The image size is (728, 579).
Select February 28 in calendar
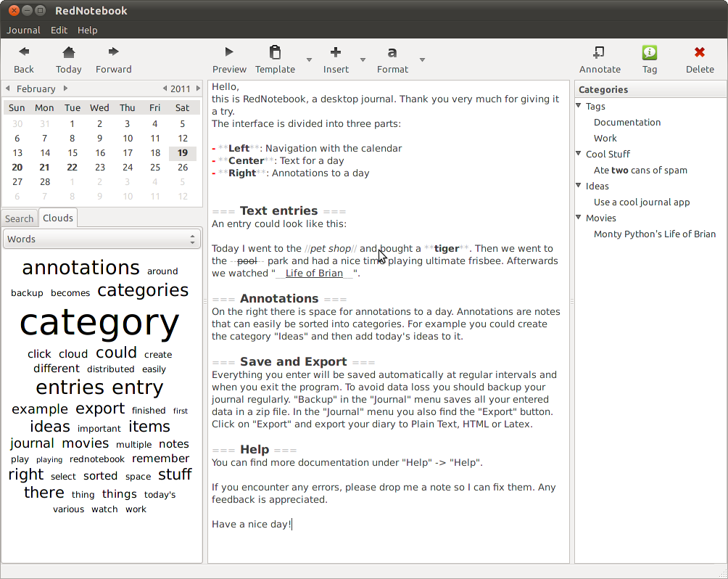[x=45, y=181]
